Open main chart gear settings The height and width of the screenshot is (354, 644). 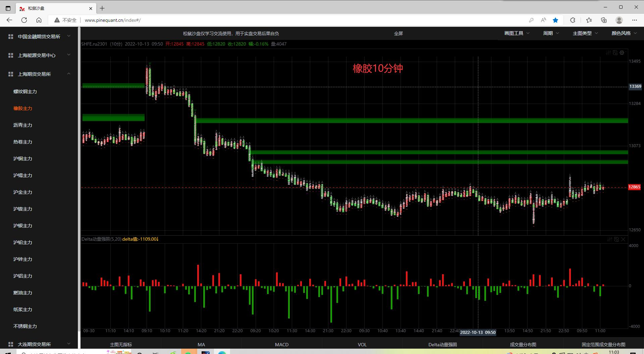click(622, 53)
